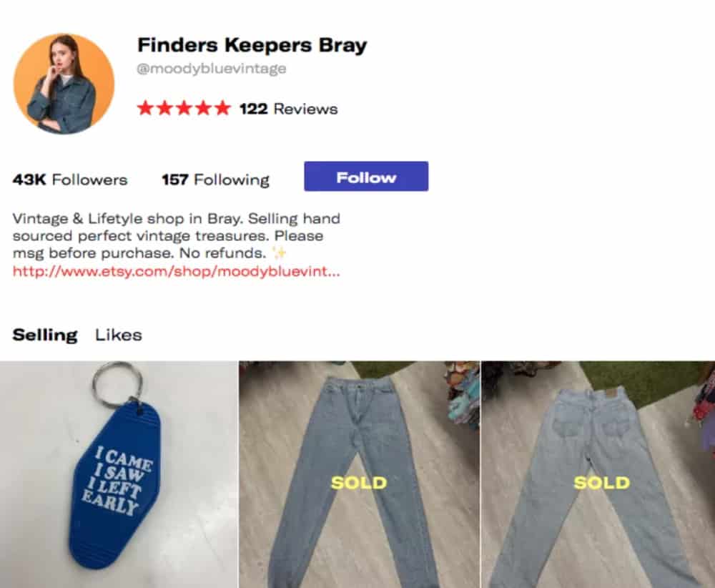Open the blue keychain listing
Viewport: 715px width, 588px height.
coord(119,474)
